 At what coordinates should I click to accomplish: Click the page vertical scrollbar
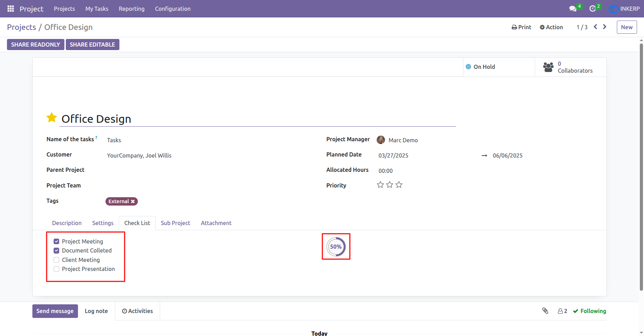point(641,167)
